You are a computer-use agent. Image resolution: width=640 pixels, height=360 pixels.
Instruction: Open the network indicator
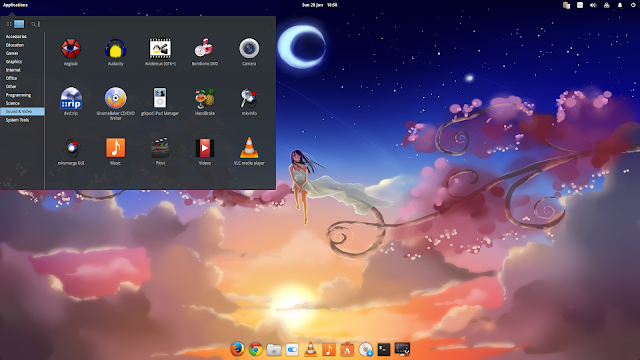607,5
